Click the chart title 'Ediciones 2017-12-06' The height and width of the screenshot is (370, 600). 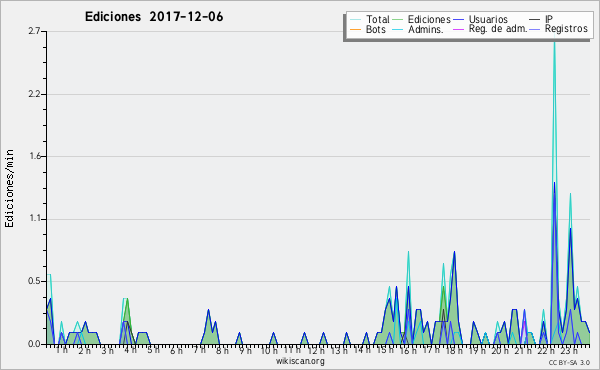[x=154, y=17]
